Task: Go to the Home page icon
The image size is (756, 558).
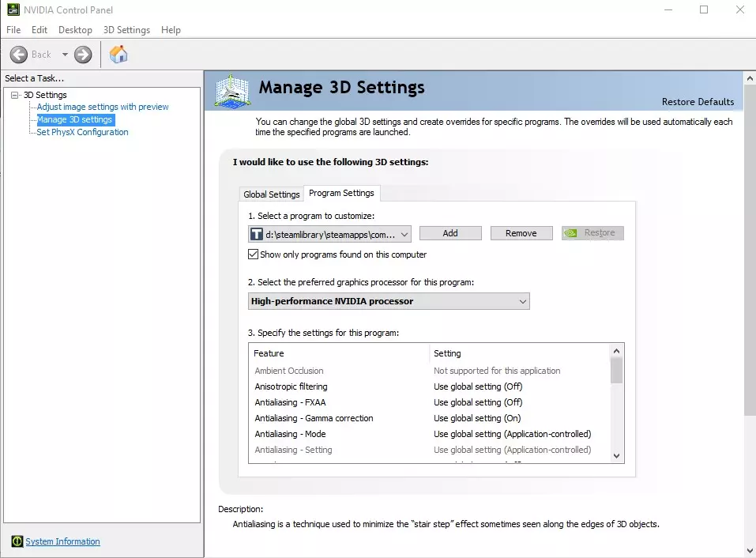Action: (118, 54)
